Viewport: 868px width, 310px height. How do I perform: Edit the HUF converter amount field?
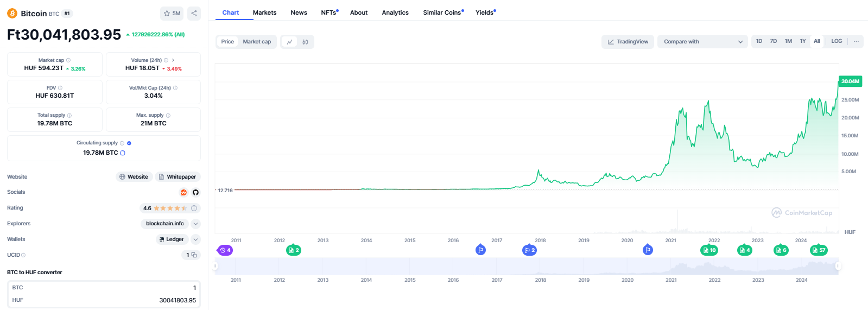104,300
